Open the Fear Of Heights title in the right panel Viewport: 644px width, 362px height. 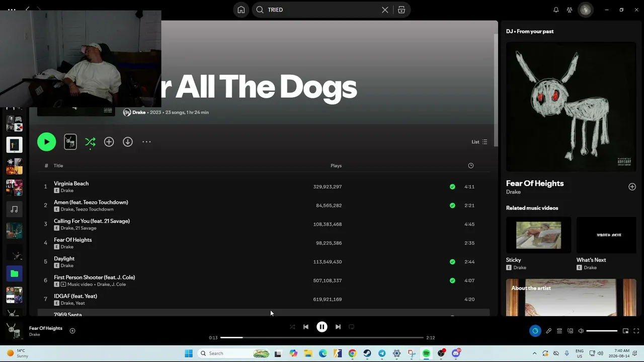(535, 184)
